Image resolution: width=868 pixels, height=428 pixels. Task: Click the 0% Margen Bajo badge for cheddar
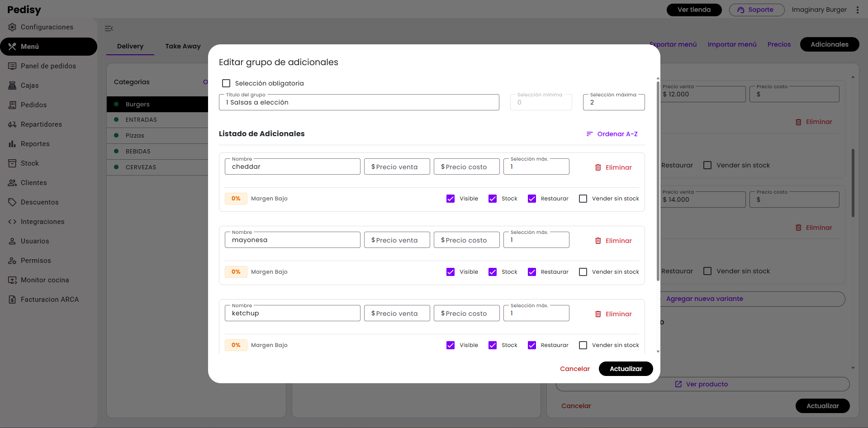236,198
